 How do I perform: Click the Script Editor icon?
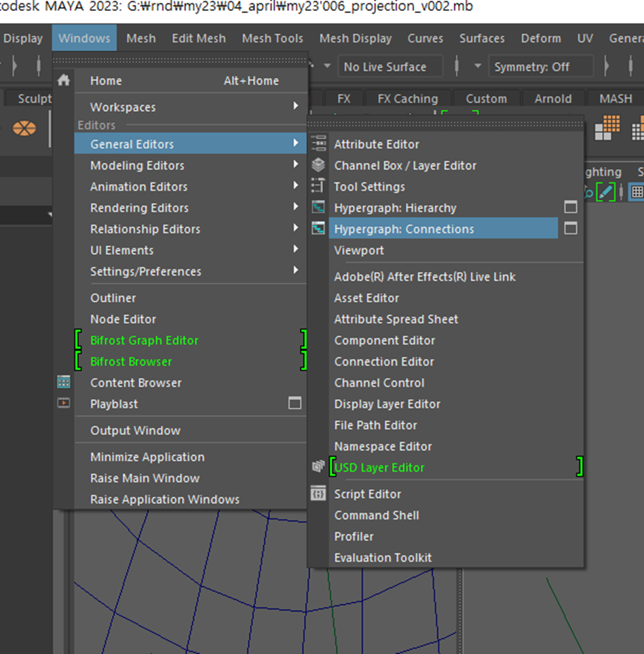click(x=318, y=494)
